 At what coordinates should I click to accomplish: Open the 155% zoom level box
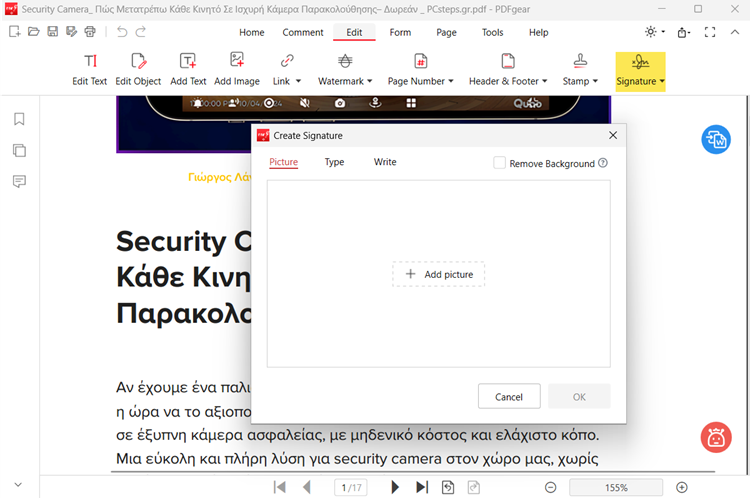(x=616, y=487)
